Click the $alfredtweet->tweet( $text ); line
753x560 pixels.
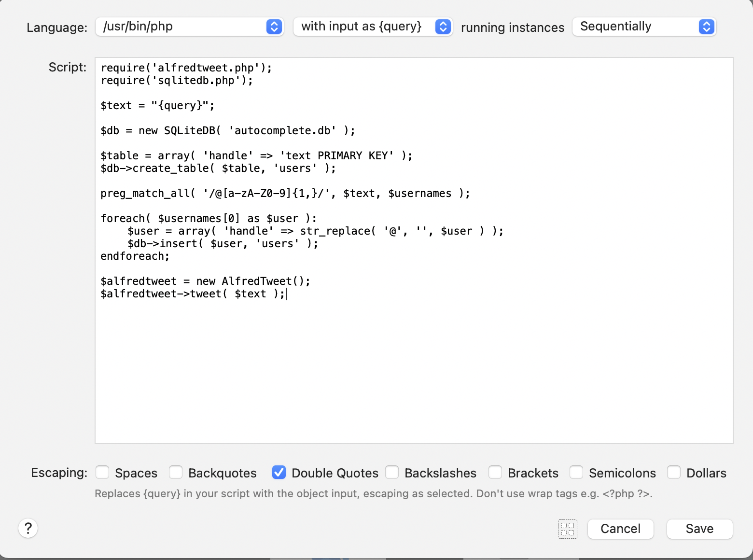[x=193, y=294]
